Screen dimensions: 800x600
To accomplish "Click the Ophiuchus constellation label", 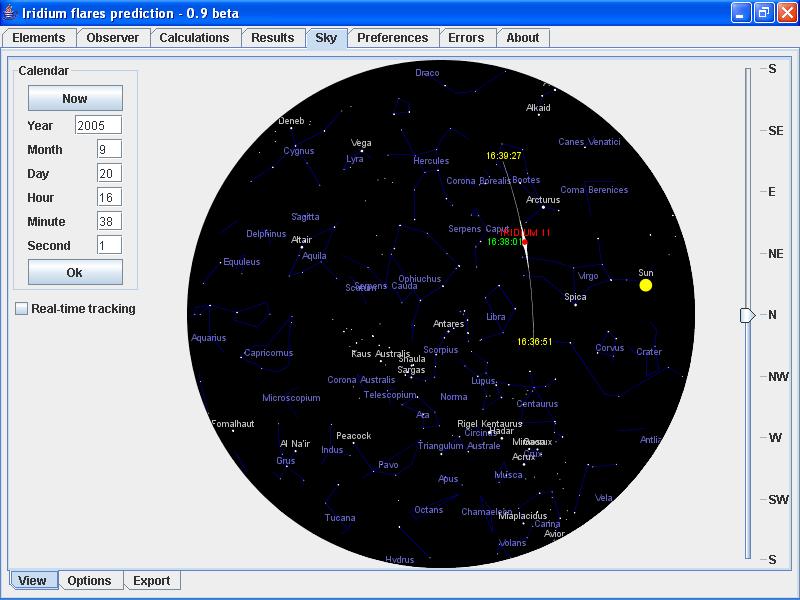I will (420, 279).
